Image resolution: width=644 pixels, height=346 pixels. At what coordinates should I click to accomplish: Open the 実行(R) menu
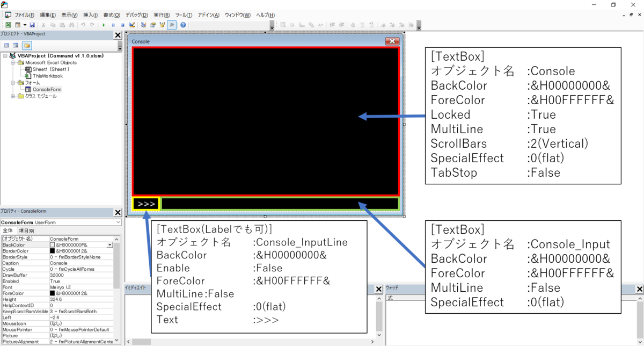tap(162, 15)
